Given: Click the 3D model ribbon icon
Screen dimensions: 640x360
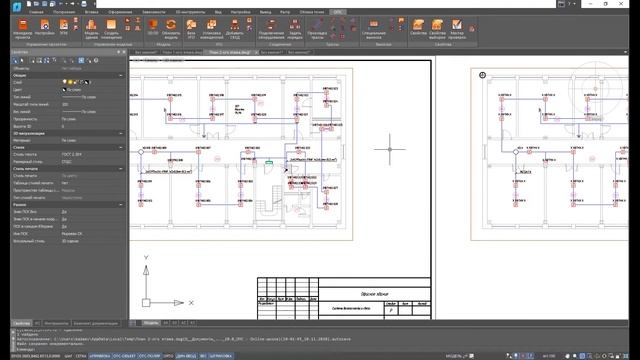Looking at the screenshot, I should (x=153, y=27).
